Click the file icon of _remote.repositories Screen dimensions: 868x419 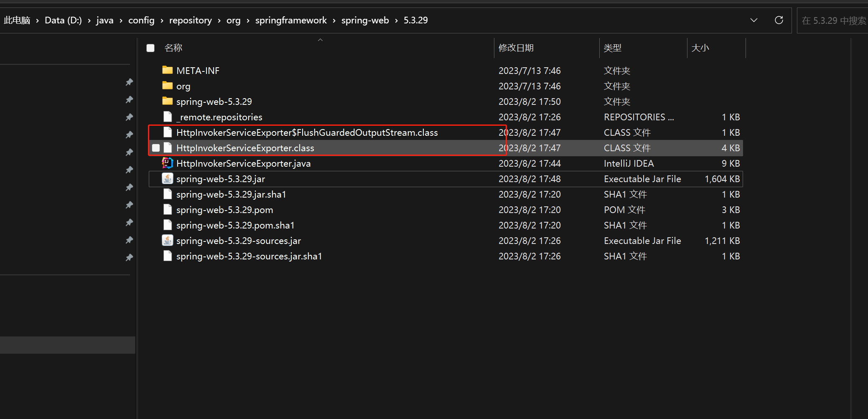(167, 117)
